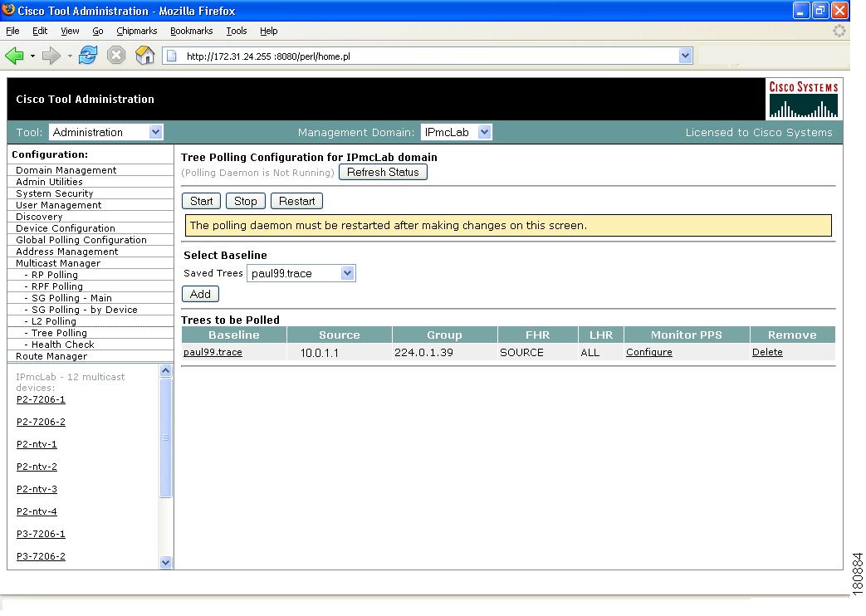Viewport: 866px width, 616px height.
Task: Select device P2-7206-2
Action: tap(41, 422)
